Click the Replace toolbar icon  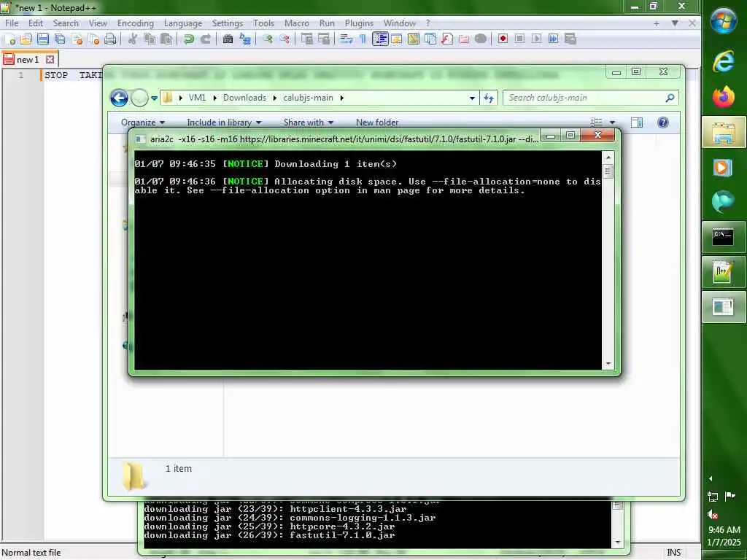[x=245, y=39]
